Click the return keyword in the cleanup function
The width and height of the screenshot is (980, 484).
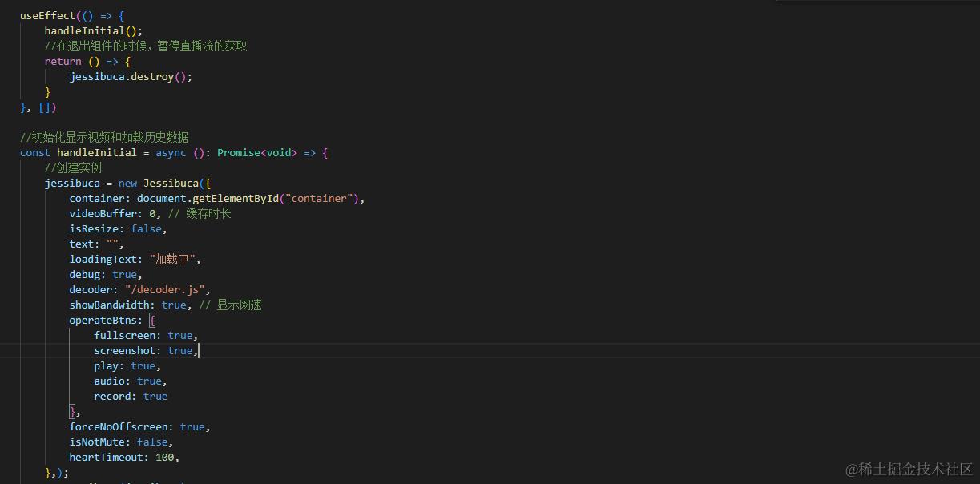coord(63,61)
